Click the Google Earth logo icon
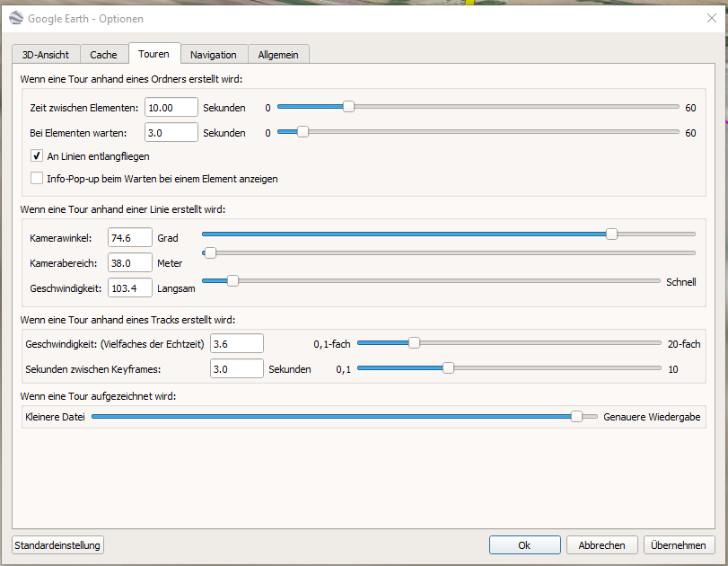Screen dimensions: 728x566 (16, 19)
